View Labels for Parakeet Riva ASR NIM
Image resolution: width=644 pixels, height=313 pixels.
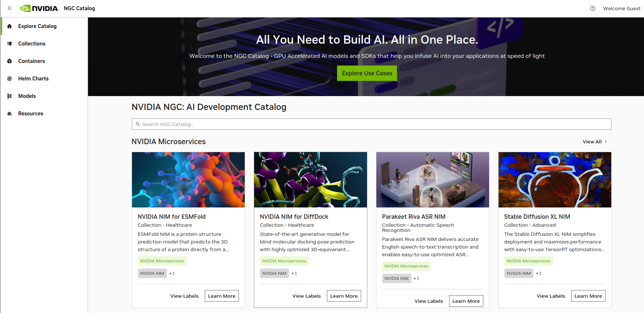428,301
